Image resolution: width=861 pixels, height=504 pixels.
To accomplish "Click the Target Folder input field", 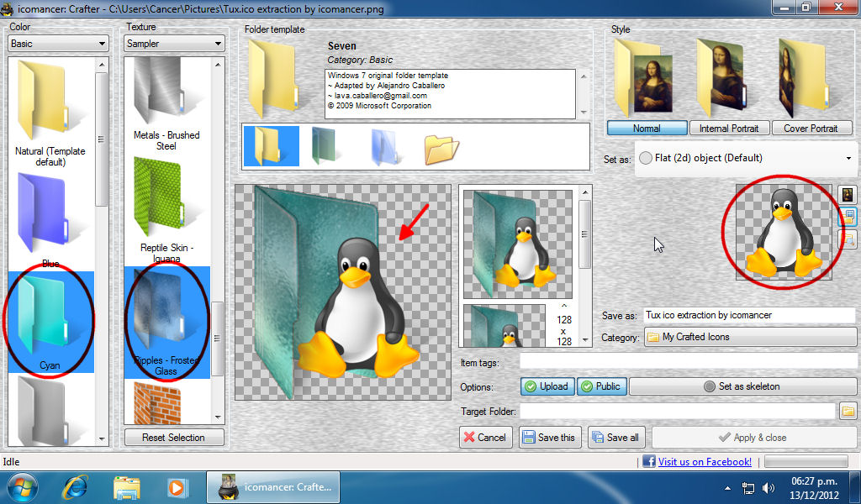I will (678, 411).
